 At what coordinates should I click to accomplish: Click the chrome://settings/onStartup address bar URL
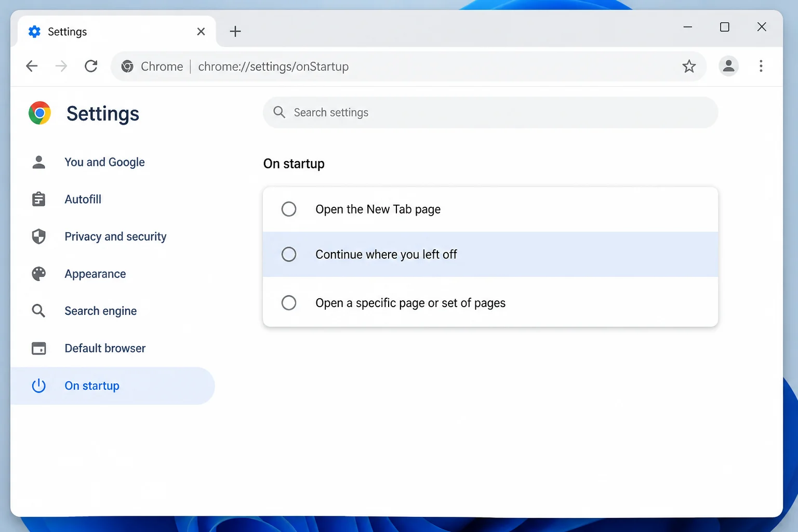[273, 66]
